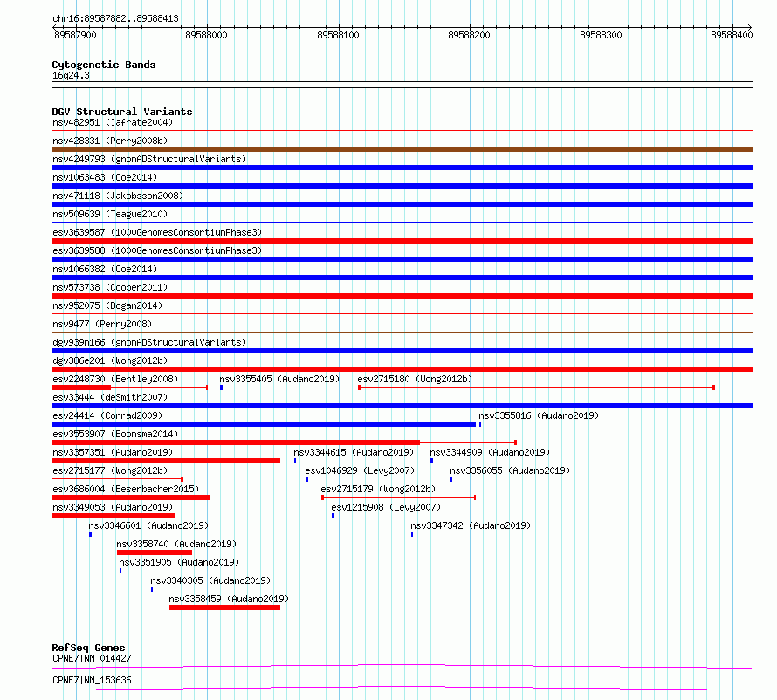Click nsv3357351 (Audano2019) label
The image size is (777, 700).
pos(113,452)
